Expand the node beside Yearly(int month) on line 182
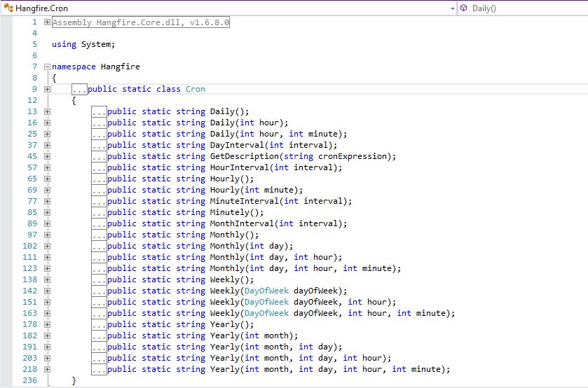The height and width of the screenshot is (388, 588). [x=47, y=336]
